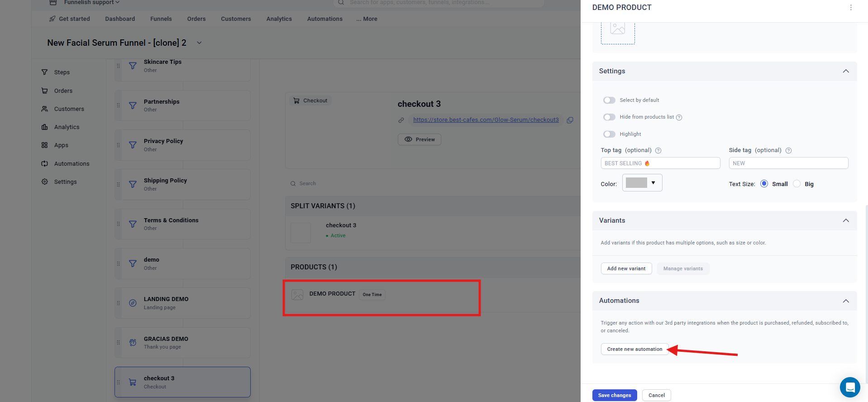
Task: Turn on the Highlight toggle
Action: click(x=609, y=134)
